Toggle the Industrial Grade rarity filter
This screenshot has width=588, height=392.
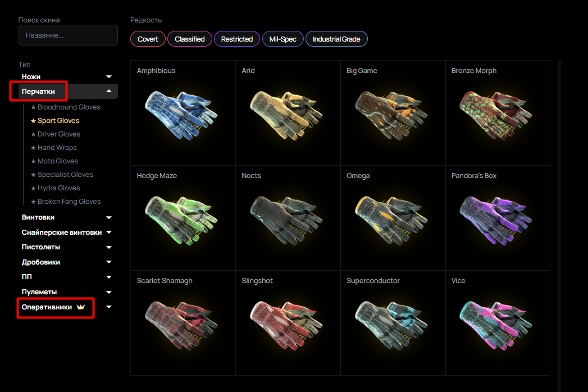[x=336, y=39]
